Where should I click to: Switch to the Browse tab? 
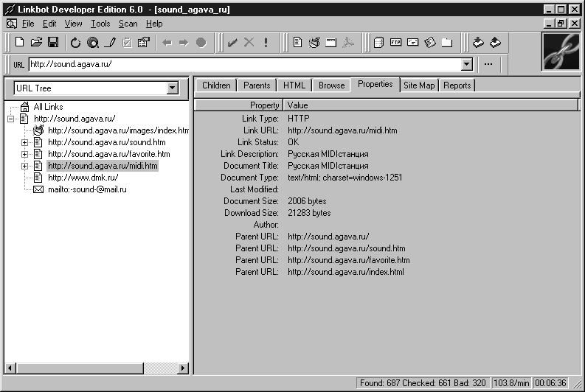[331, 85]
